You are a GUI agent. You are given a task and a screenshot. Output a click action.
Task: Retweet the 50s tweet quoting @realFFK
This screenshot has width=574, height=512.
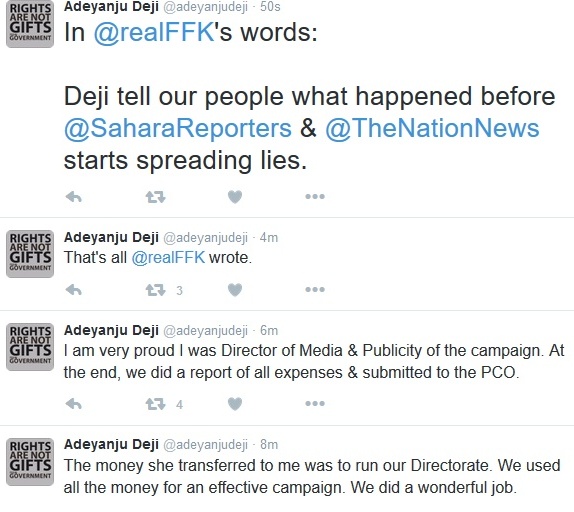pos(156,197)
